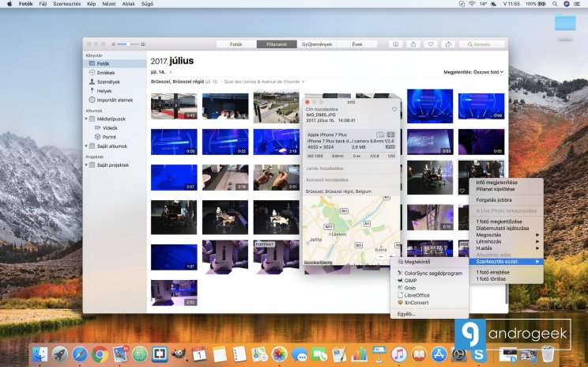Click the Share icon in Photos toolbar
This screenshot has height=367, width=588.
[x=413, y=44]
